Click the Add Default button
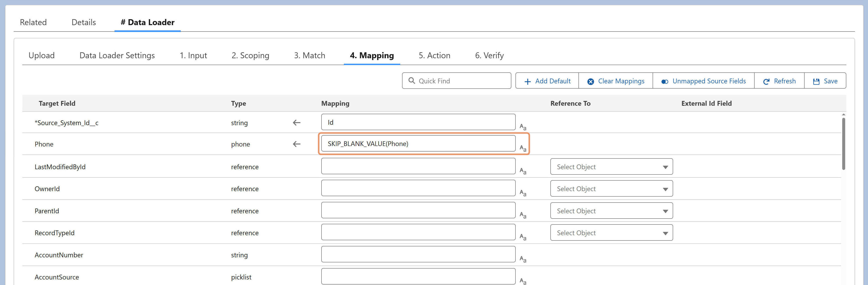This screenshot has height=285, width=868. click(x=547, y=81)
